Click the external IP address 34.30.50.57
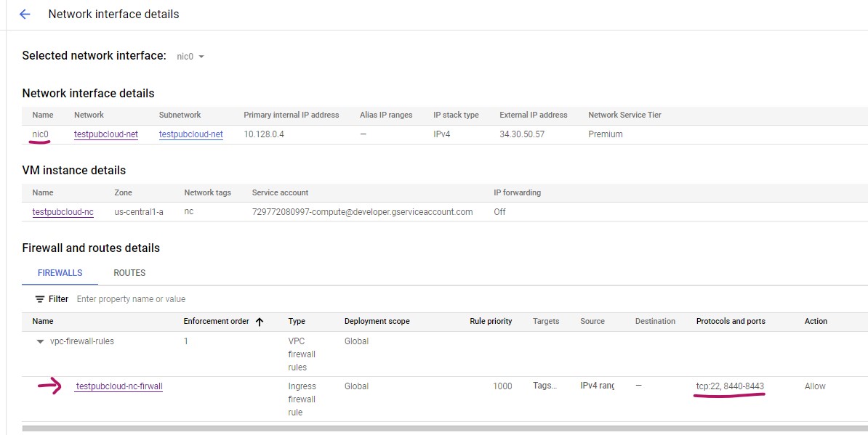The image size is (868, 435). 522,134
